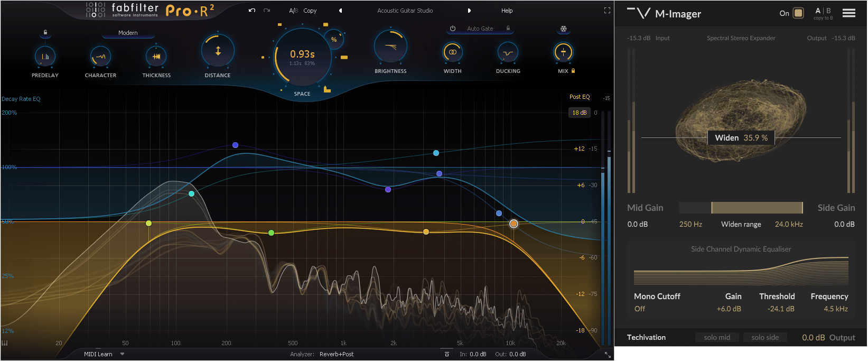Click the MIDI Learn button

click(98, 354)
